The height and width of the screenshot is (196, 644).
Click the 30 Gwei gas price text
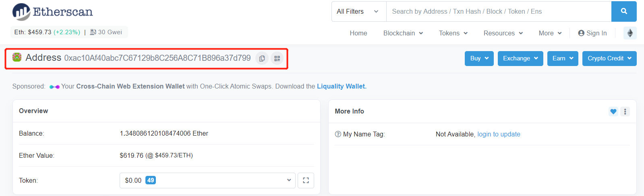(110, 32)
